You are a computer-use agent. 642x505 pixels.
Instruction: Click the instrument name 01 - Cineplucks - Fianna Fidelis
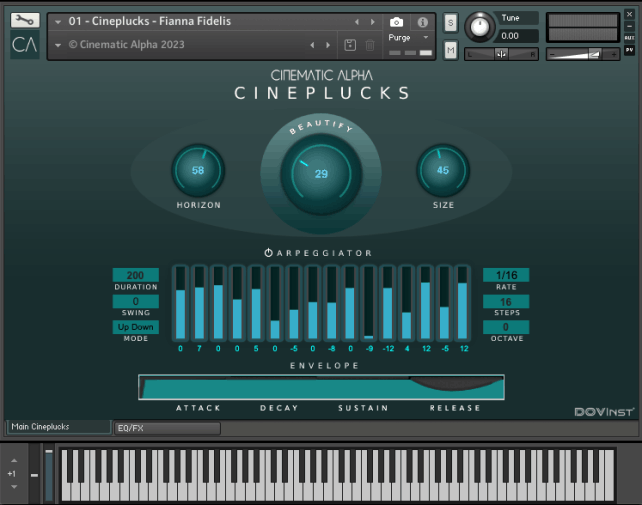[x=150, y=21]
